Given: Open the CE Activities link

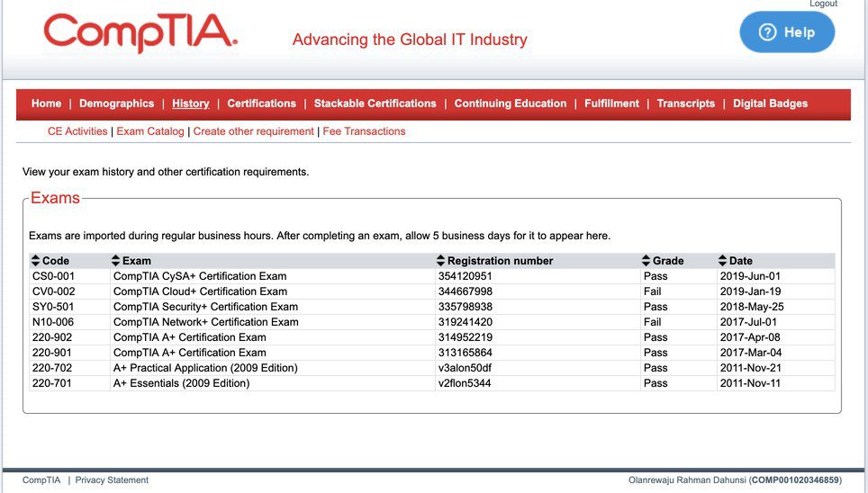Looking at the screenshot, I should (77, 131).
